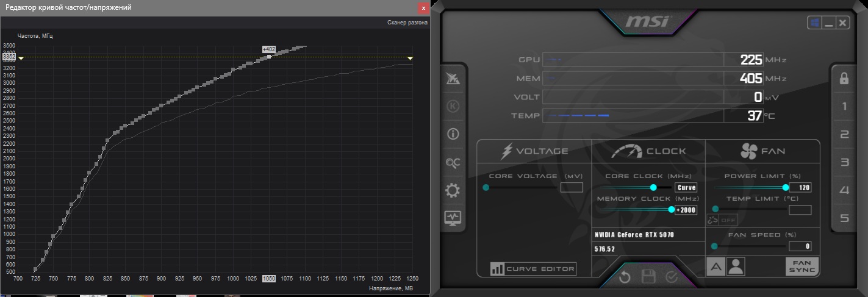Click the highlighted 1050 voltage axis label
The image size is (868, 297).
(268, 278)
